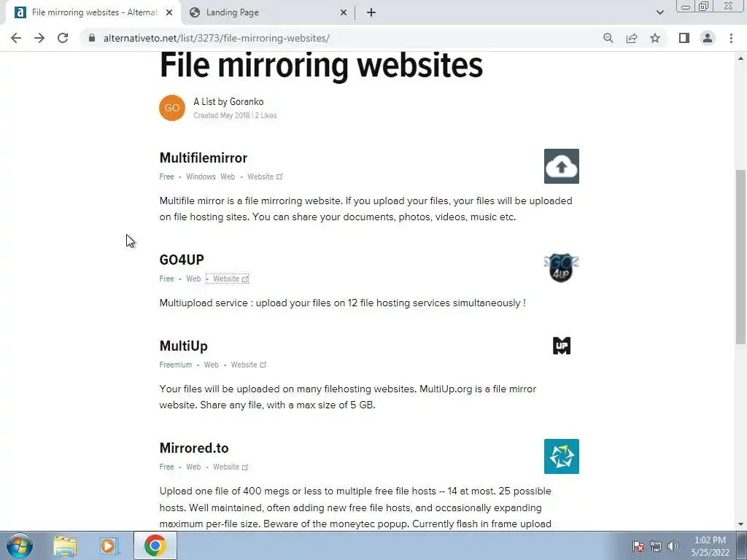Expand the tab search dropdown arrow

point(659,12)
